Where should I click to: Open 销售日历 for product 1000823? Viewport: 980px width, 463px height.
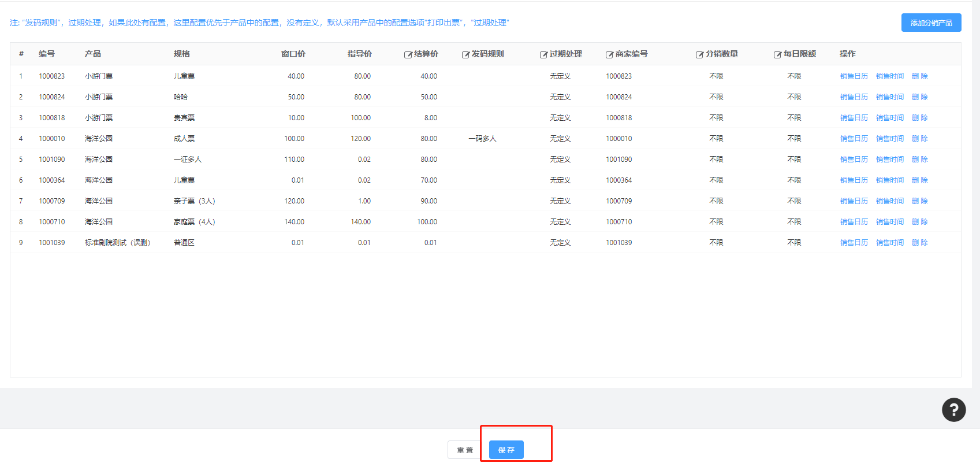coord(854,76)
